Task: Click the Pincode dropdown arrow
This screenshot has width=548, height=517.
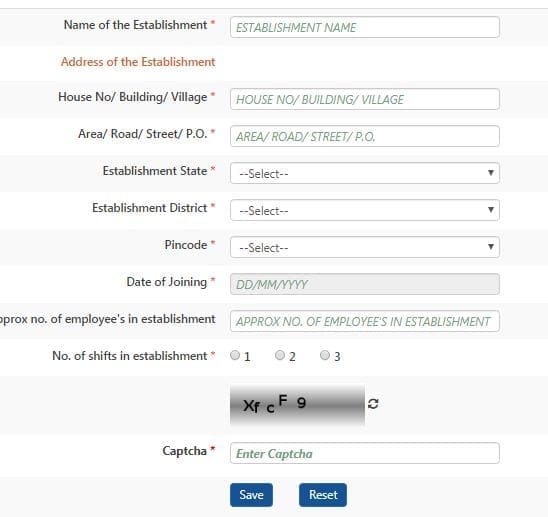Action: (491, 247)
